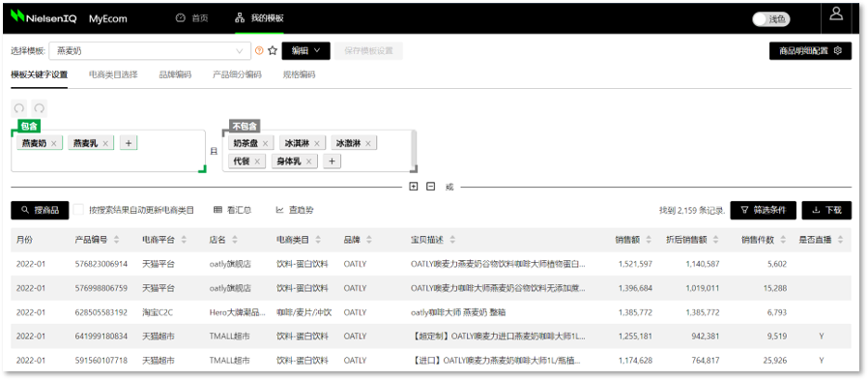Screen dimensions: 868x380
Task: Add a new exclude keyword with plus
Action: point(332,161)
